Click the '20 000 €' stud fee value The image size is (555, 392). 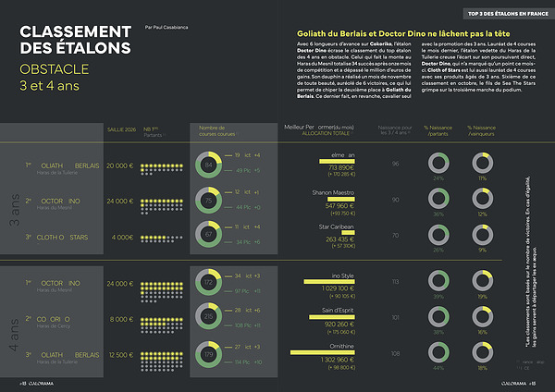pos(121,165)
